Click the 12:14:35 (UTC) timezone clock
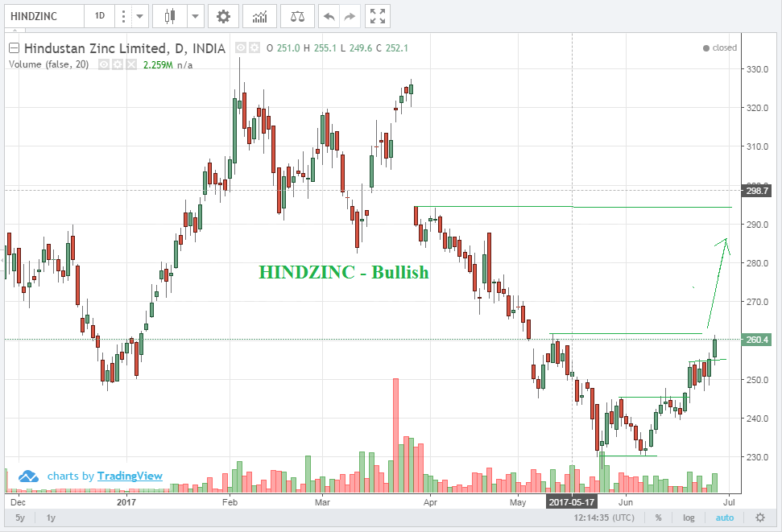This screenshot has width=782, height=532. pyautogui.click(x=604, y=518)
